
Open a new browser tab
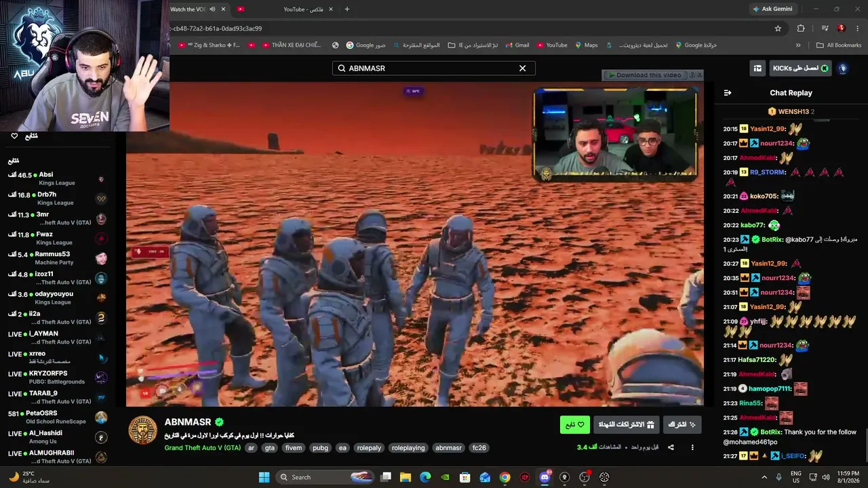347,9
